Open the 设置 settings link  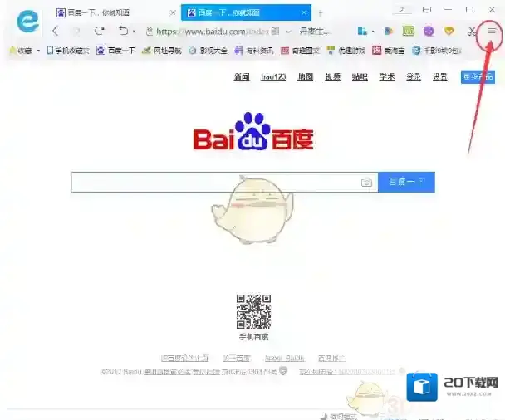point(439,76)
